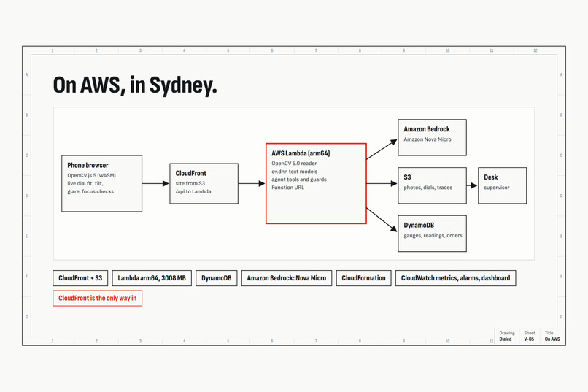Select the 'Amazon Bedrock' node heading
The width and height of the screenshot is (588, 392).
tap(427, 129)
